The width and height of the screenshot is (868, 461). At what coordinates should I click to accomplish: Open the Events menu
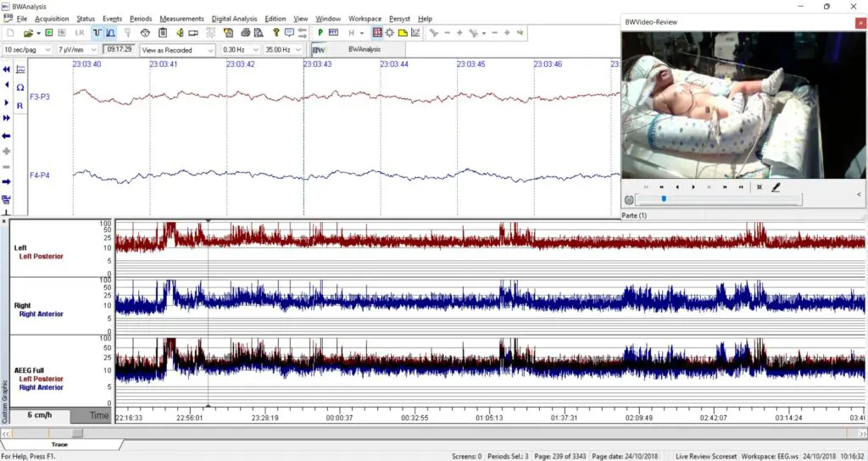click(x=113, y=19)
